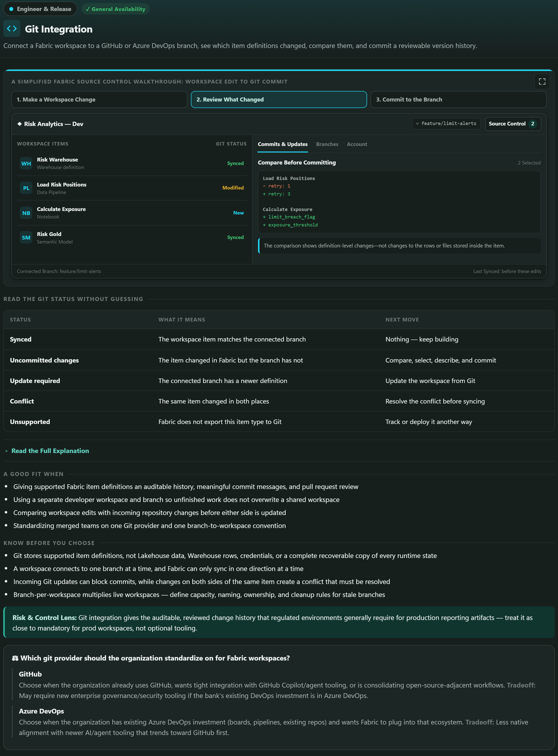
Task: Click the Git Integration code brackets icon
Action: (12, 29)
